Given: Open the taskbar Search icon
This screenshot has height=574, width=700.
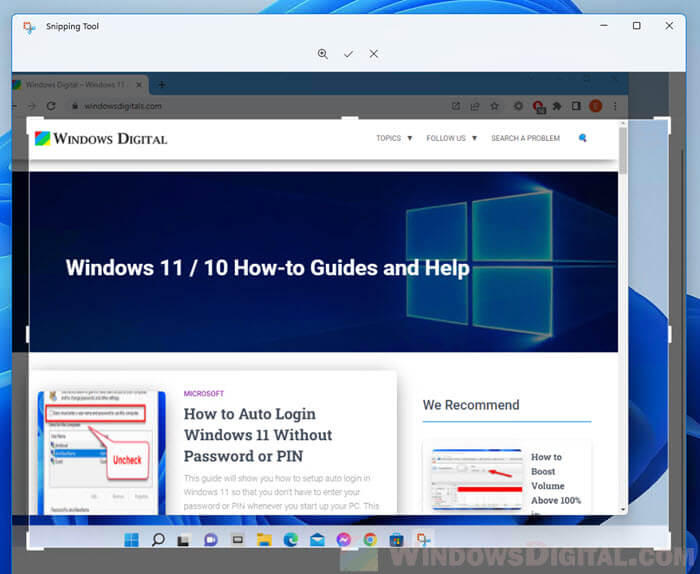Looking at the screenshot, I should (158, 540).
